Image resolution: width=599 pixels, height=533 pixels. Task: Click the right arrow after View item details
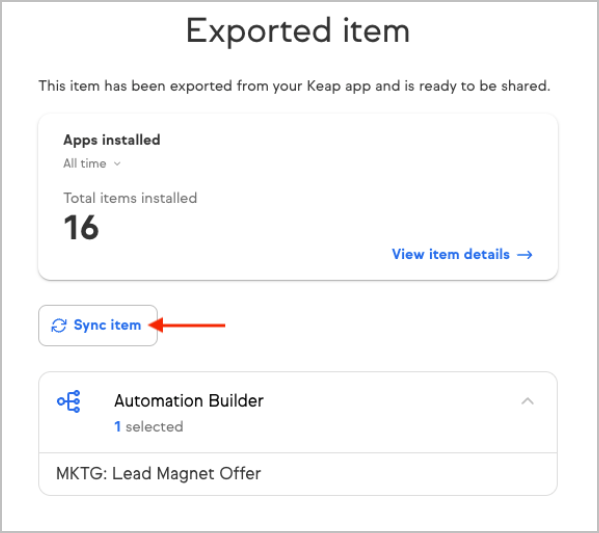(x=525, y=255)
